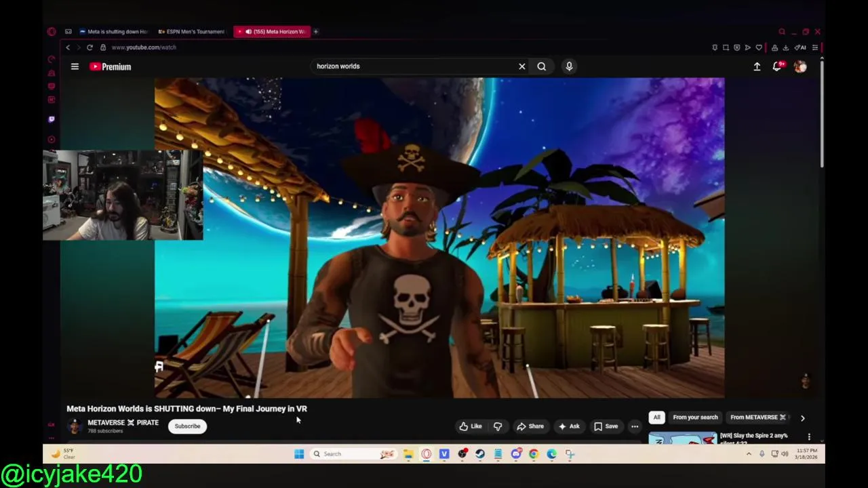868x488 pixels.
Task: Open options for the Slay the Spire video
Action: 809,437
